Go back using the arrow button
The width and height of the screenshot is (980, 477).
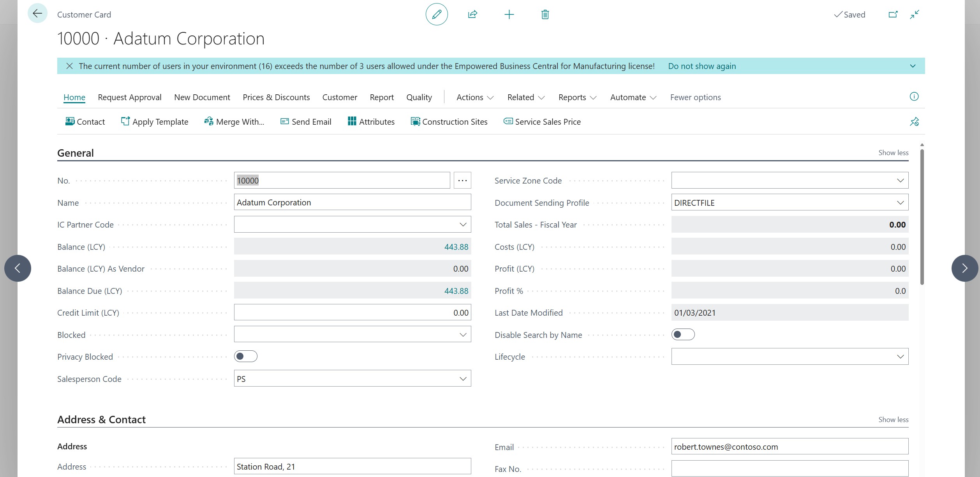click(x=37, y=14)
